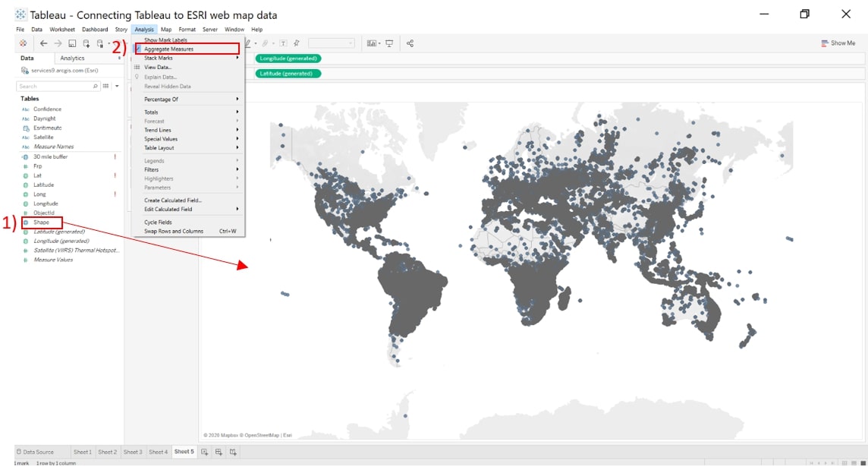Click the Share workbook icon
Screen dimensions: 868x467
pyautogui.click(x=410, y=43)
